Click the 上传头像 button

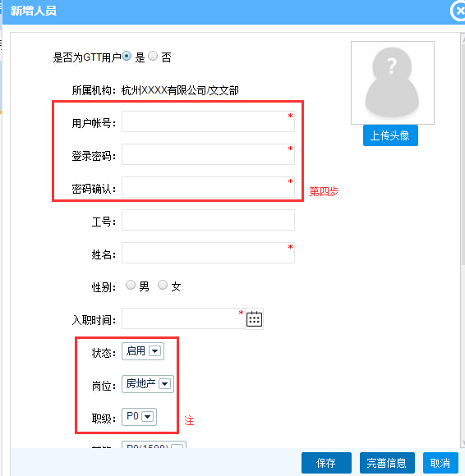(390, 135)
